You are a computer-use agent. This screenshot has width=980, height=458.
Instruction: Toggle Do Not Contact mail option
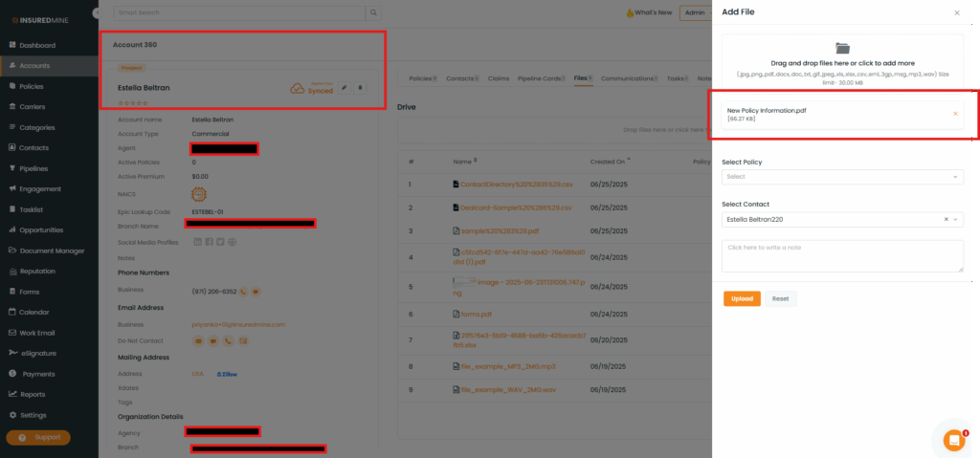coord(243,341)
